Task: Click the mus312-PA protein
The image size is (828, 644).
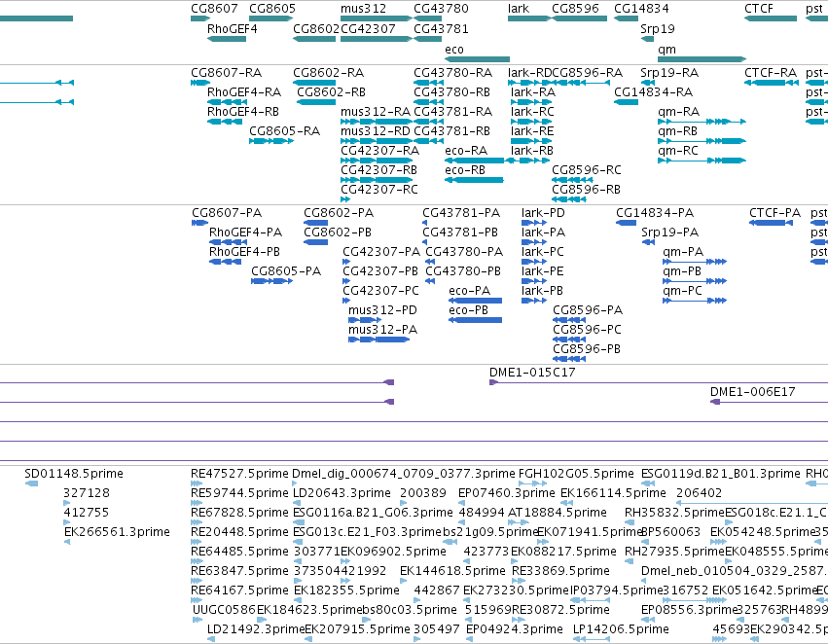Action: tap(378, 340)
